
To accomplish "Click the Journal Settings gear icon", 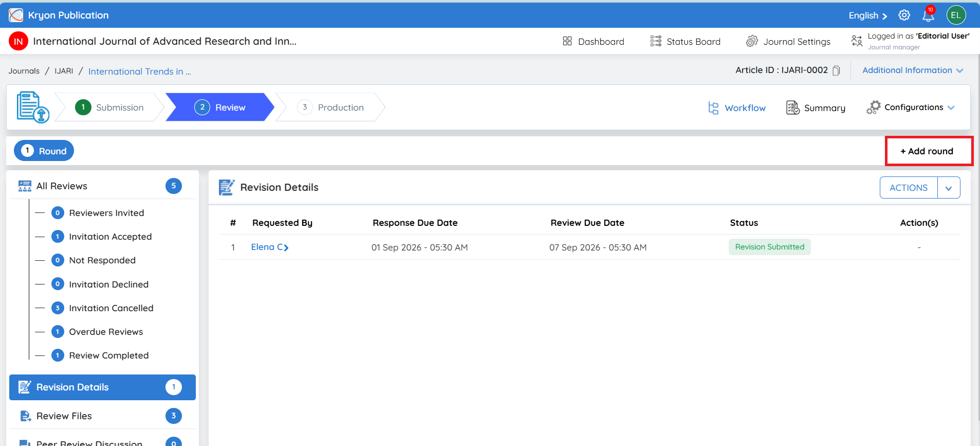I will pos(752,41).
